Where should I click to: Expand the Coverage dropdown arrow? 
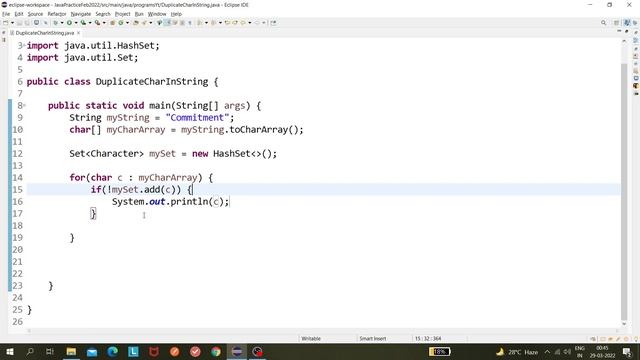[90, 23]
